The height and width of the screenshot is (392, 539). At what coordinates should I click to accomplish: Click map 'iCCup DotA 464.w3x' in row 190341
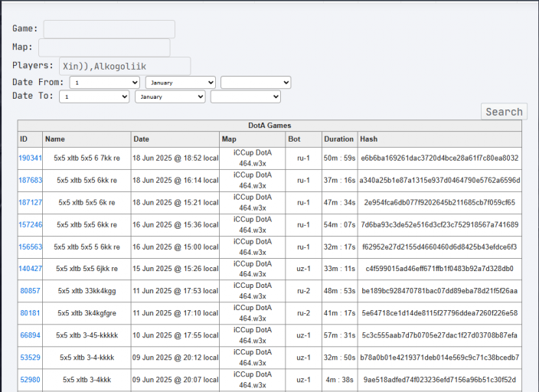253,158
